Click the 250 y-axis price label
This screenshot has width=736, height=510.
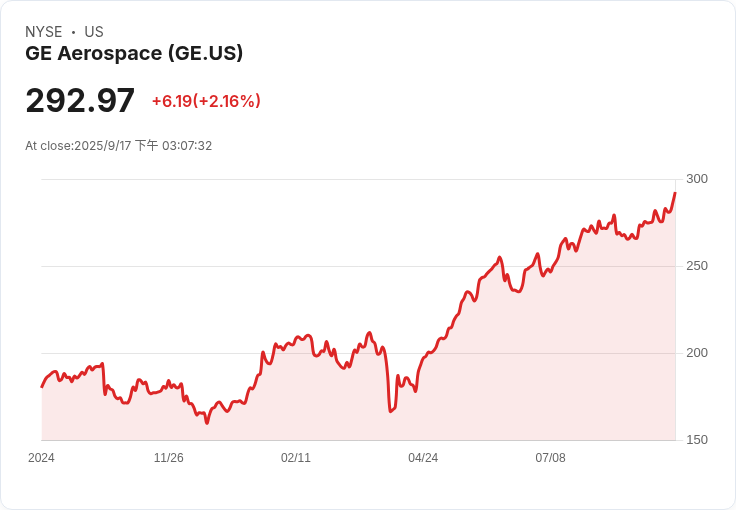(697, 266)
